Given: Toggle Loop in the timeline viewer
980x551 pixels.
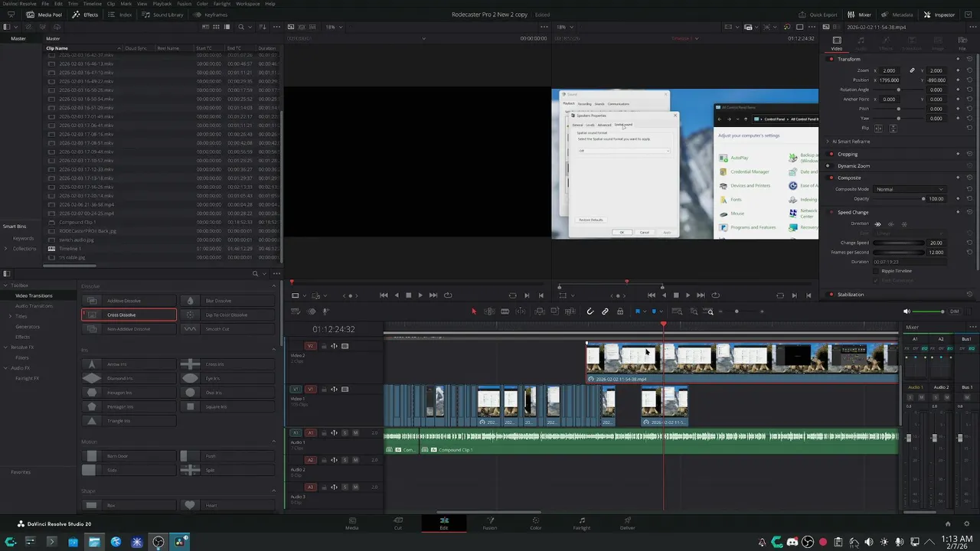Looking at the screenshot, I should point(716,295).
